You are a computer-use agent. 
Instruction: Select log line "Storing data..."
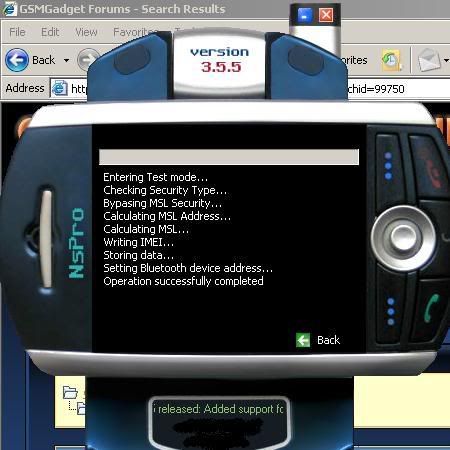tap(138, 255)
